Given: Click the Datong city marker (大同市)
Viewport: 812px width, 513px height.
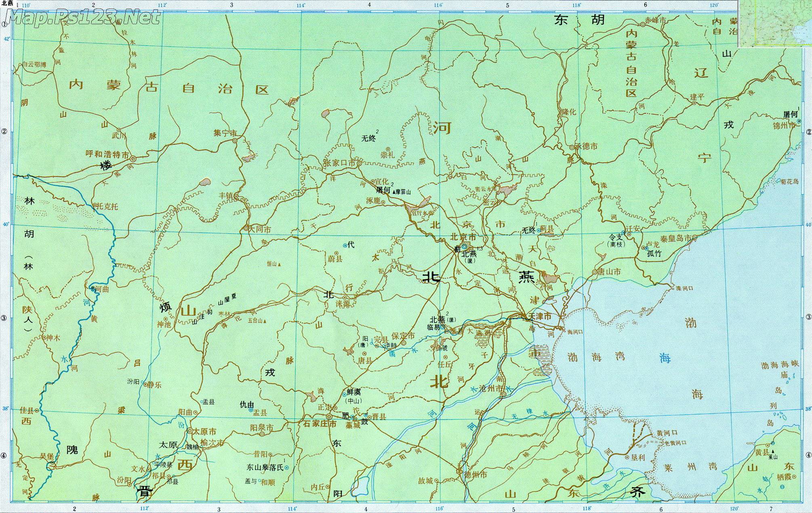Looking at the screenshot, I should [246, 228].
